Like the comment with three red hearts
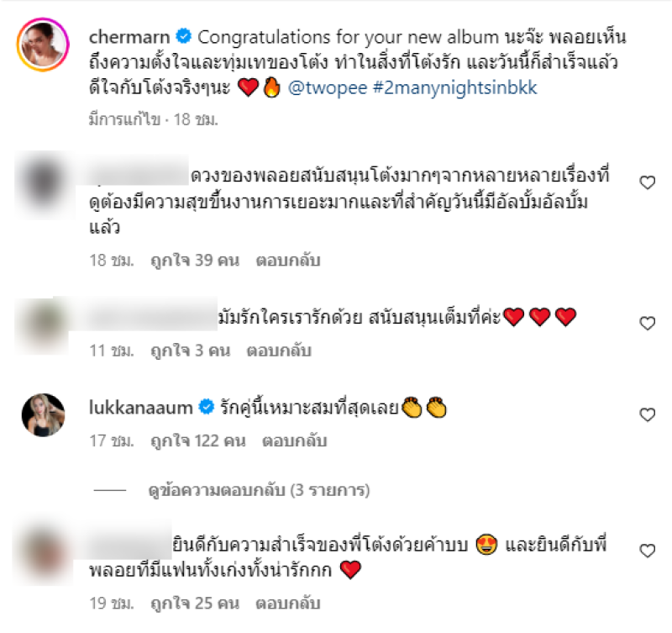The image size is (672, 633). click(647, 323)
